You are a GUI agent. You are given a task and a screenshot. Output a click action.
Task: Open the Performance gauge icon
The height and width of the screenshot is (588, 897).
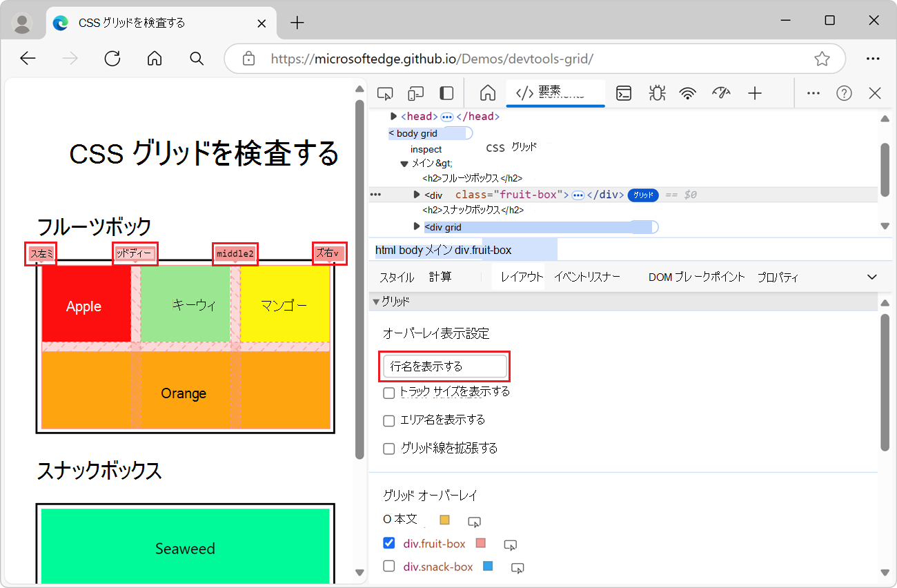pos(721,92)
